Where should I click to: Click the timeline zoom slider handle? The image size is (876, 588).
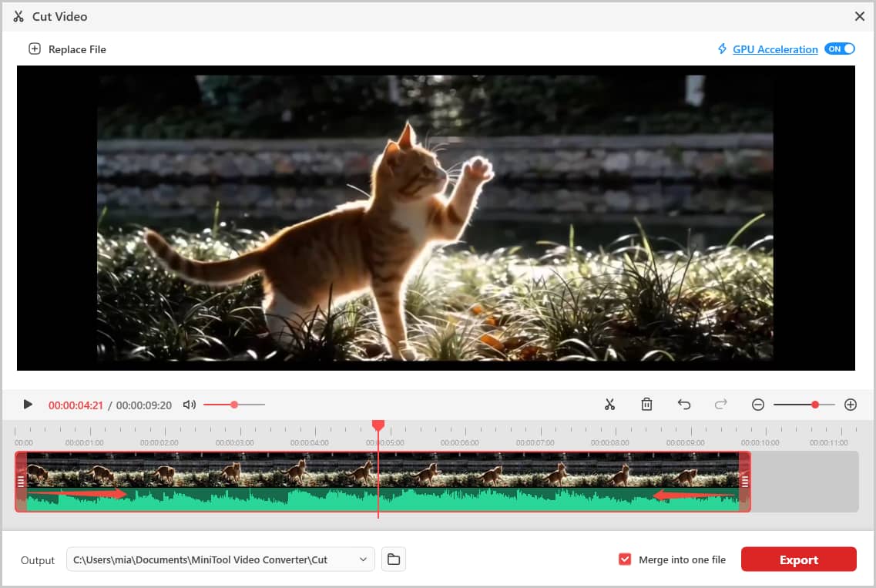click(815, 405)
